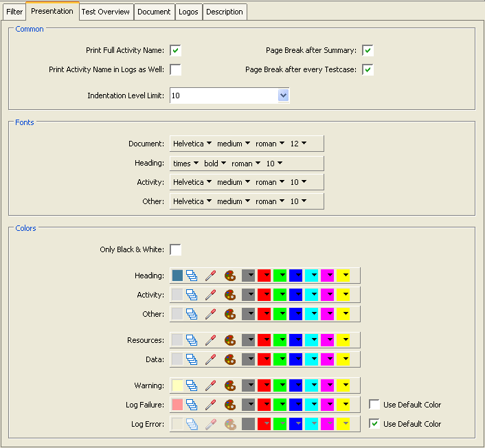Screen dimensions: 485x448
Task: Switch to the Test Overview tab
Action: (105, 12)
